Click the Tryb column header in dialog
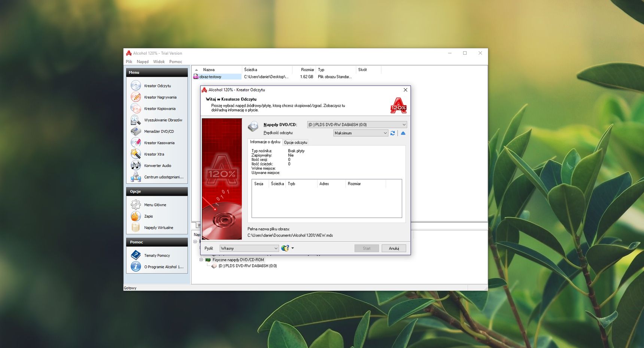 pyautogui.click(x=301, y=184)
